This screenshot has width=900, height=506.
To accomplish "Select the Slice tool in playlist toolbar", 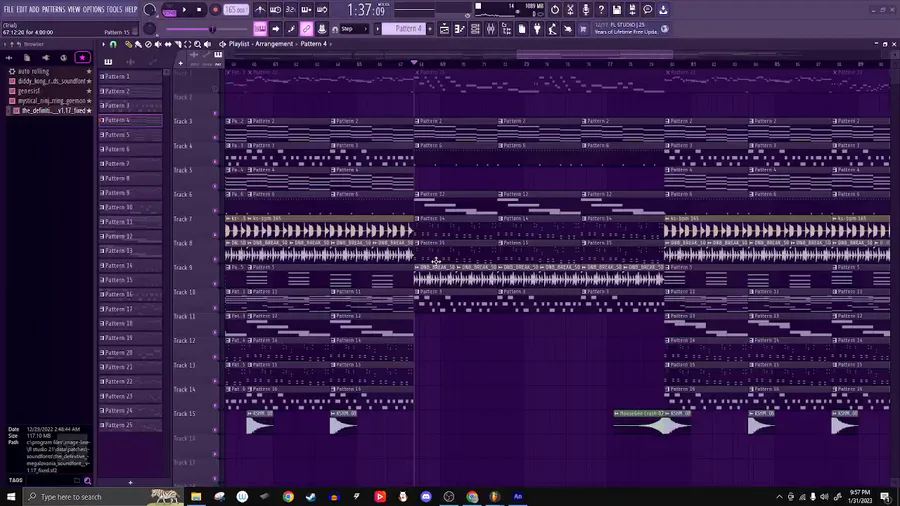I will (177, 44).
